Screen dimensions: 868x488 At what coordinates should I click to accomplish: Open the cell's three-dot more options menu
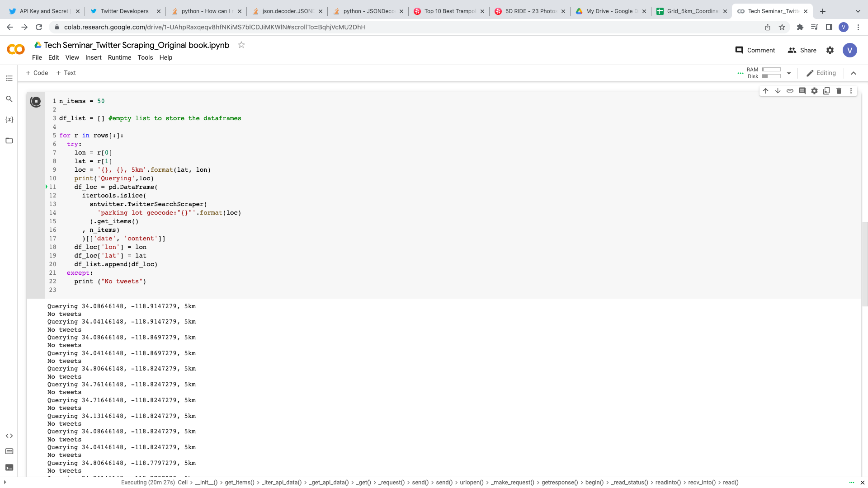coord(851,90)
